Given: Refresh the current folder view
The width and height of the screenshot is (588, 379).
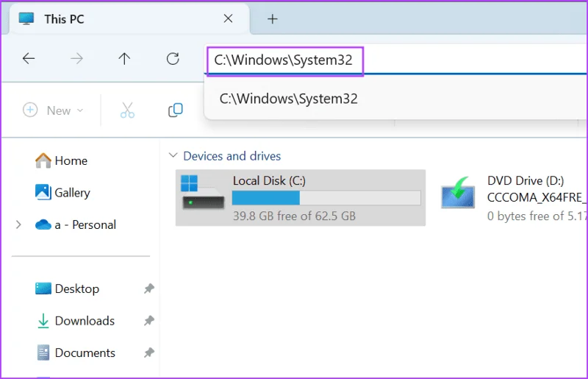Looking at the screenshot, I should pos(173,59).
